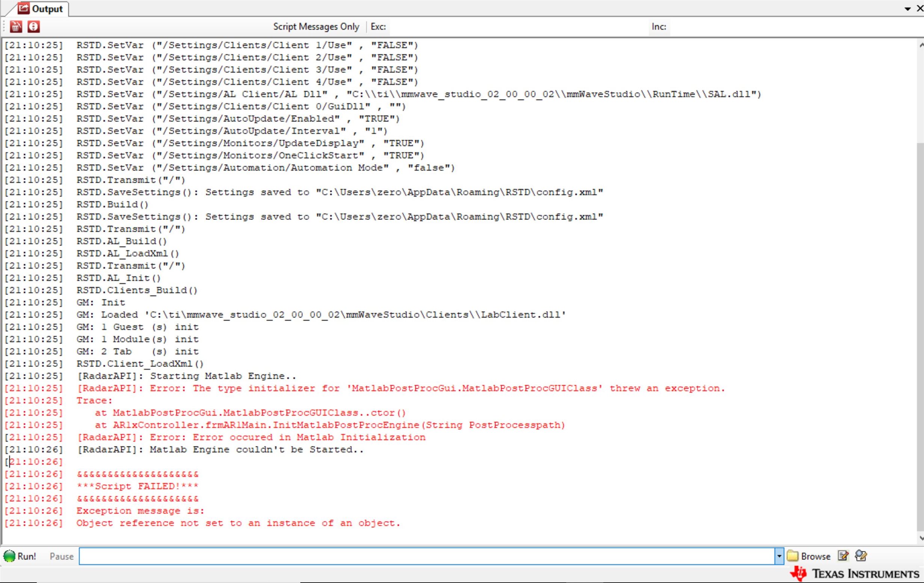
Task: Click the Inc: filter field
Action: pos(794,26)
